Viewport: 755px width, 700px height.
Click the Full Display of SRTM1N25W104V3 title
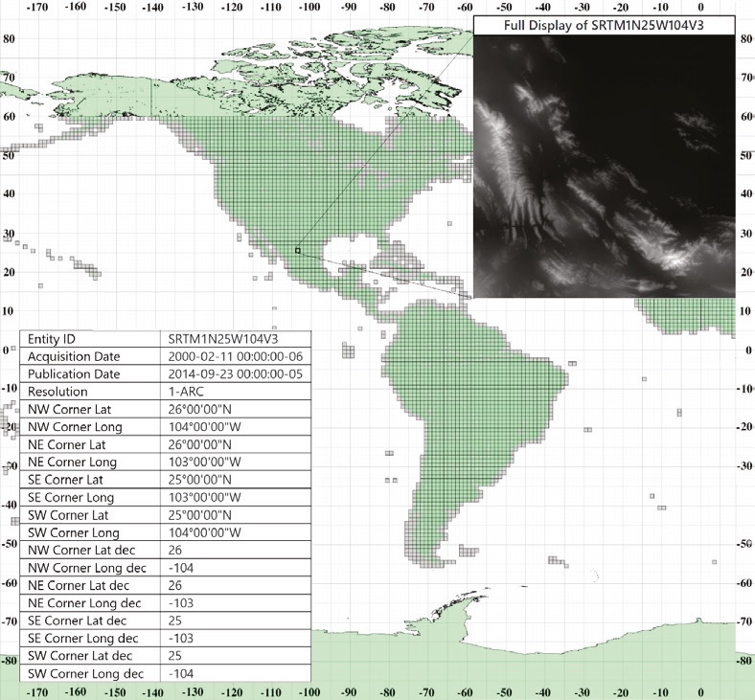604,25
